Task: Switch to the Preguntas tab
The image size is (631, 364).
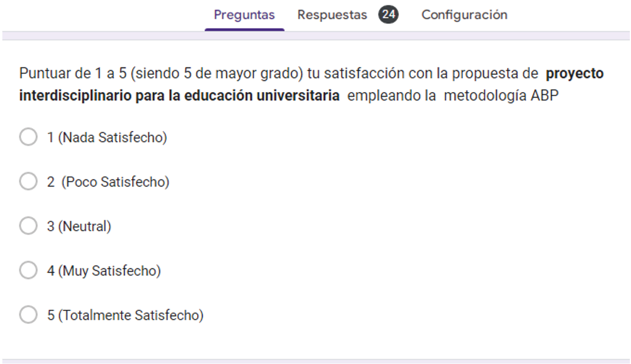Action: [244, 15]
